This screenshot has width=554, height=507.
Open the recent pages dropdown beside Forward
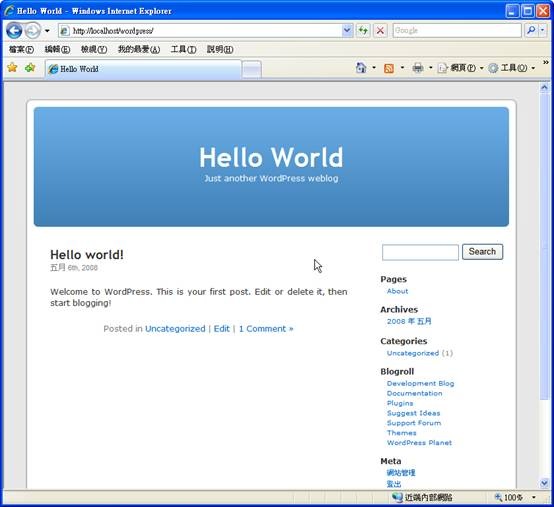pos(47,31)
